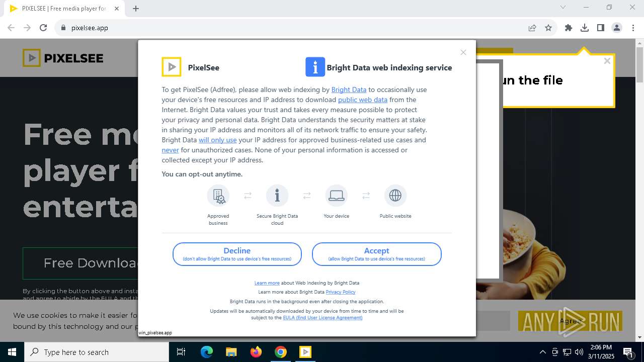Click the Free Download button on page
The image size is (644, 362).
80,263
